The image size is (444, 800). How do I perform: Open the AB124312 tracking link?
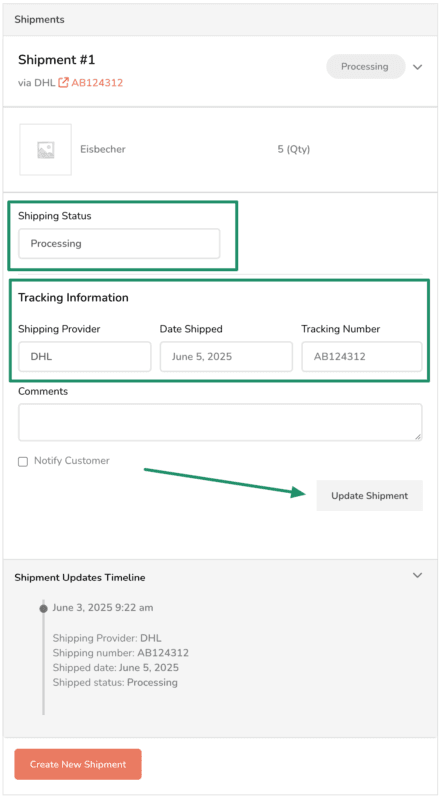(x=97, y=83)
